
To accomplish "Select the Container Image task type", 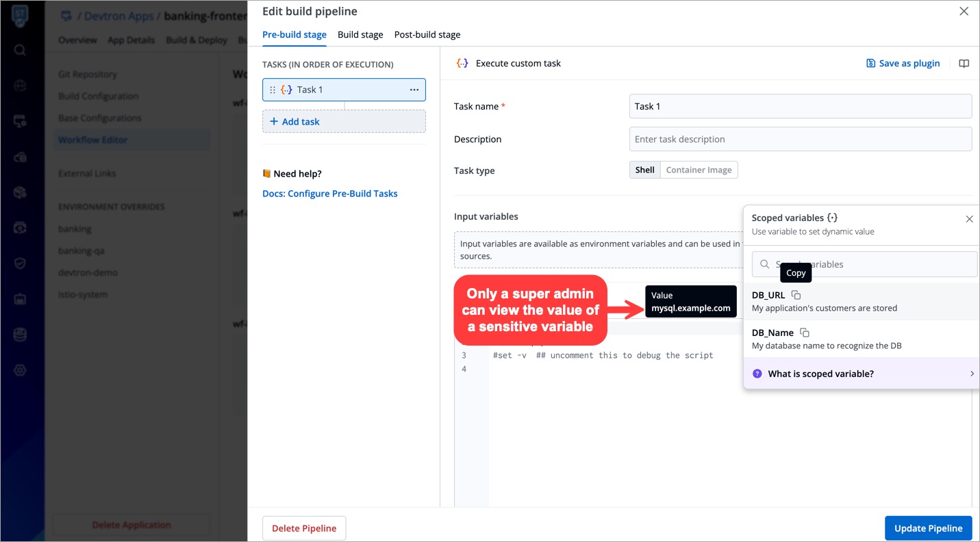I will [699, 170].
